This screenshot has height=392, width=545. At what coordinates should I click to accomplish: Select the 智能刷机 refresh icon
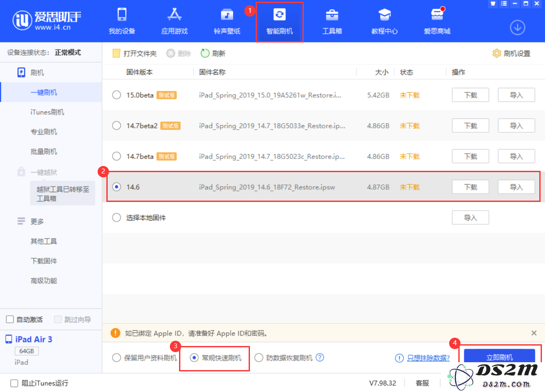(x=279, y=15)
